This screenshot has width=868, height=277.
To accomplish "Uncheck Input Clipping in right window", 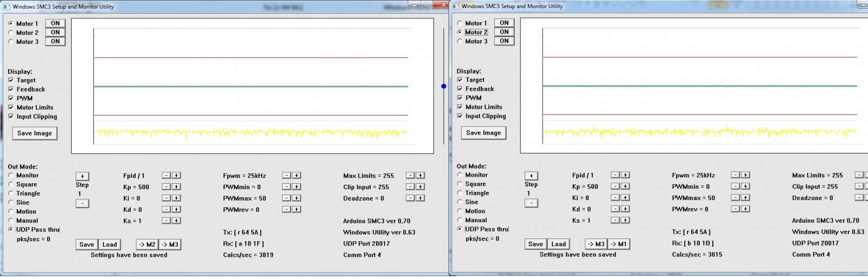I will coord(460,116).
